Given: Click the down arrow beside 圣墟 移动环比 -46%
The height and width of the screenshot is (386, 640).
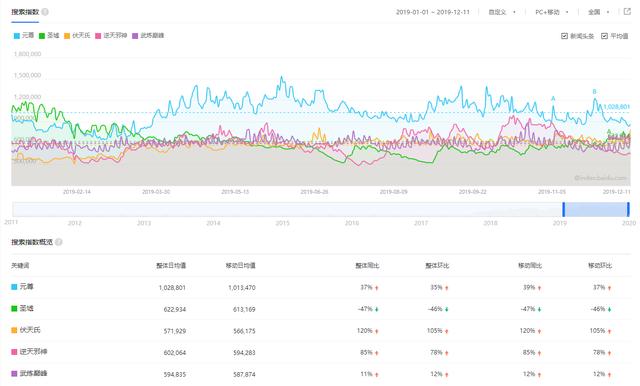Looking at the screenshot, I should [609, 310].
